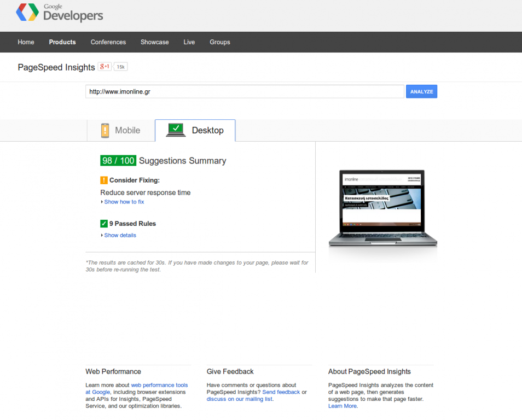Viewport: 522px width, 420px height.
Task: Click the 98 / 100 score badge
Action: pyautogui.click(x=118, y=161)
